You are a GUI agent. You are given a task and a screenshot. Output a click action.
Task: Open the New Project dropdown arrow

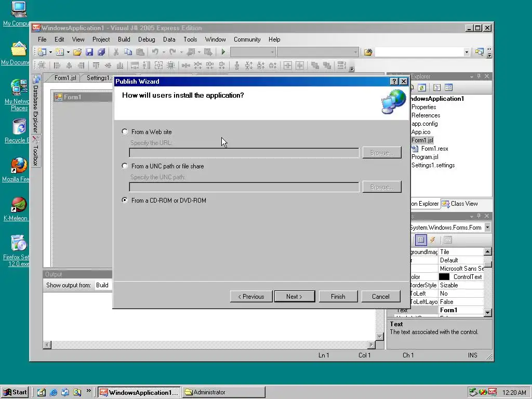(x=50, y=52)
